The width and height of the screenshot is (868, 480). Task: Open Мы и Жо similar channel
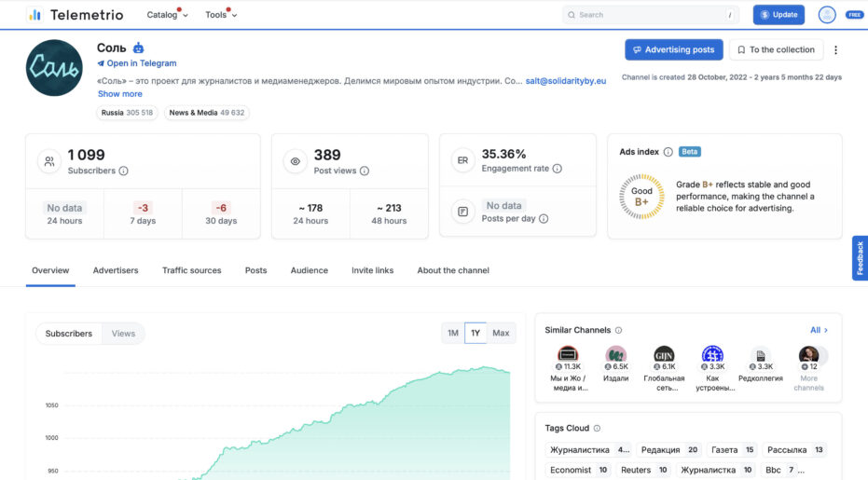tap(568, 368)
